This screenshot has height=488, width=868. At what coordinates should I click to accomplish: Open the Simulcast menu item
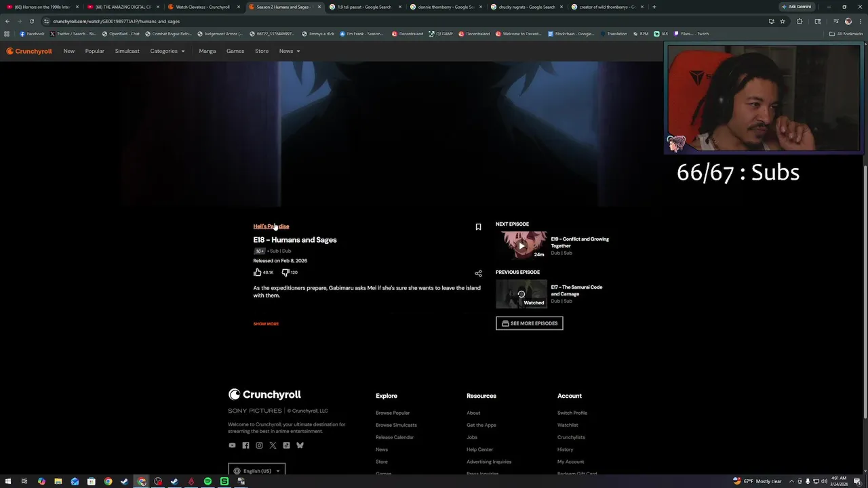[x=127, y=51]
